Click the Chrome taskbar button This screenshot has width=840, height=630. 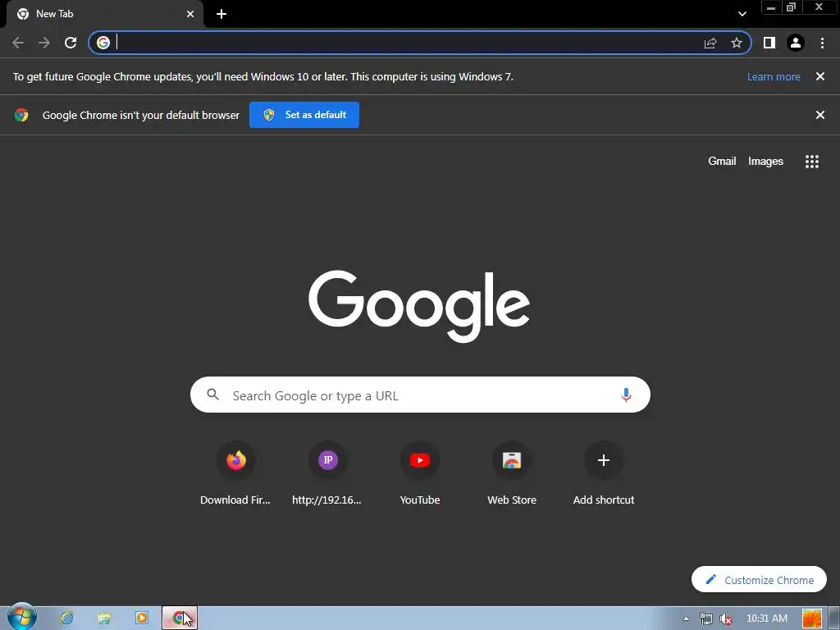pos(180,618)
